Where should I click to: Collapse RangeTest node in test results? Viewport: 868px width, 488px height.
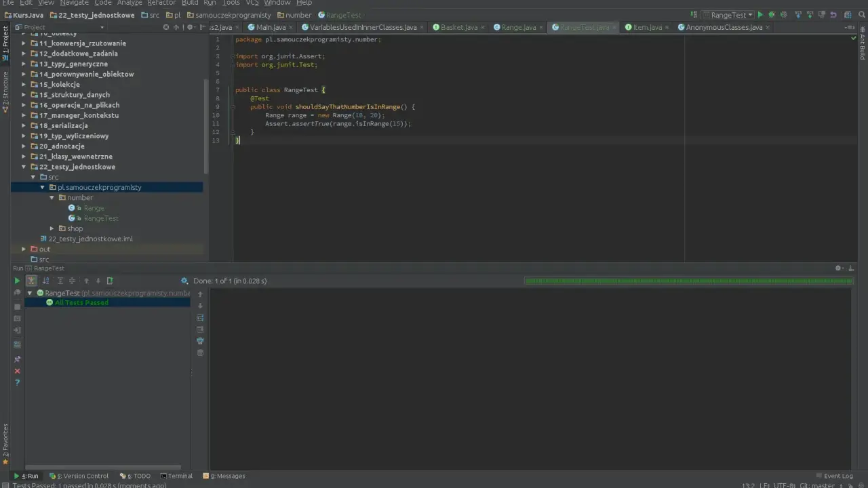tap(30, 293)
